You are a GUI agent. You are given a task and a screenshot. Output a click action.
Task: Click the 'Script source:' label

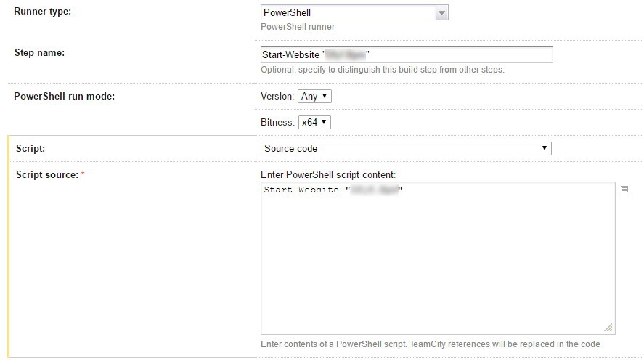[x=48, y=174]
